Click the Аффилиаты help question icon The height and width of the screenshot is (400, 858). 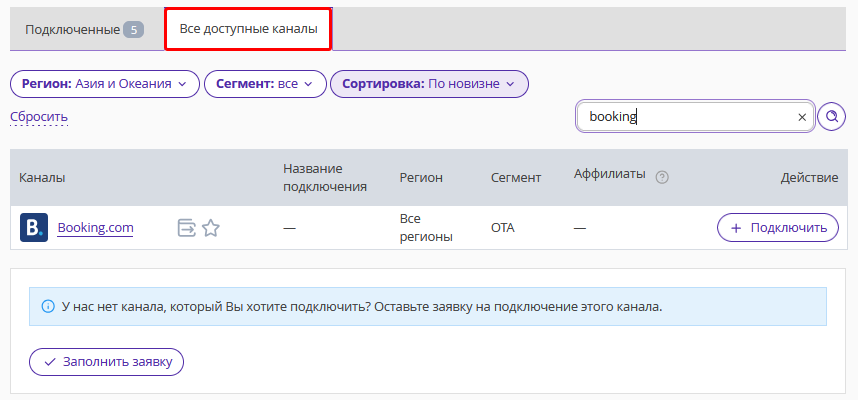pyautogui.click(x=662, y=177)
